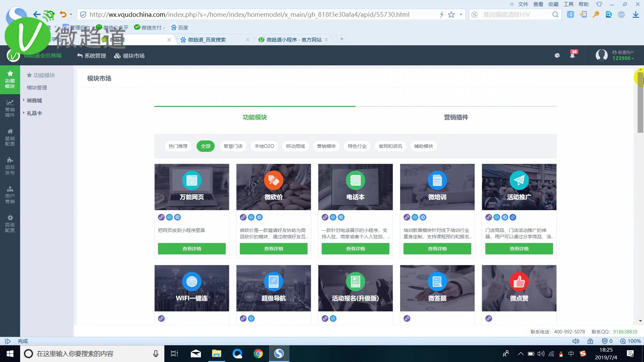The height and width of the screenshot is (362, 644).
Task: Open the browser downloads icon
Action: pyautogui.click(x=636, y=15)
